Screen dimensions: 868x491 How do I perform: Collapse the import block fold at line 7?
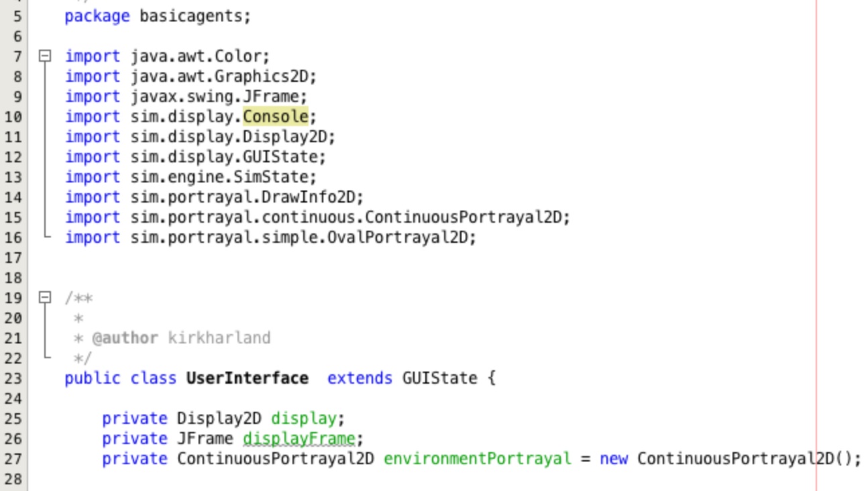[45, 56]
